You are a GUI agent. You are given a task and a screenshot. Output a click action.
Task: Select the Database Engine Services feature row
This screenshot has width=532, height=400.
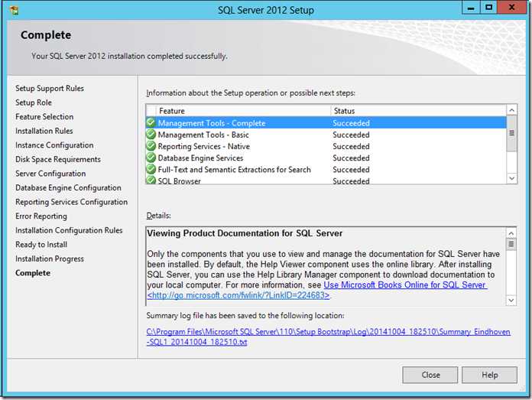pyautogui.click(x=326, y=158)
